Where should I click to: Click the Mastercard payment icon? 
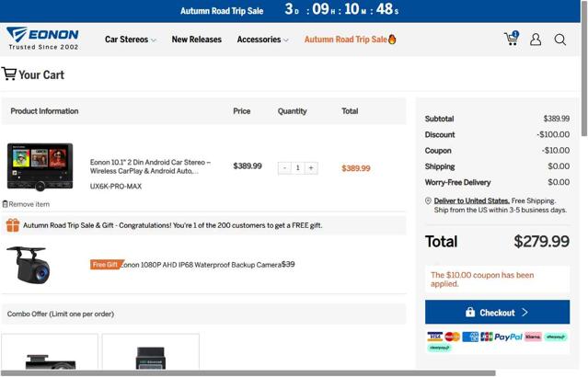(452, 337)
